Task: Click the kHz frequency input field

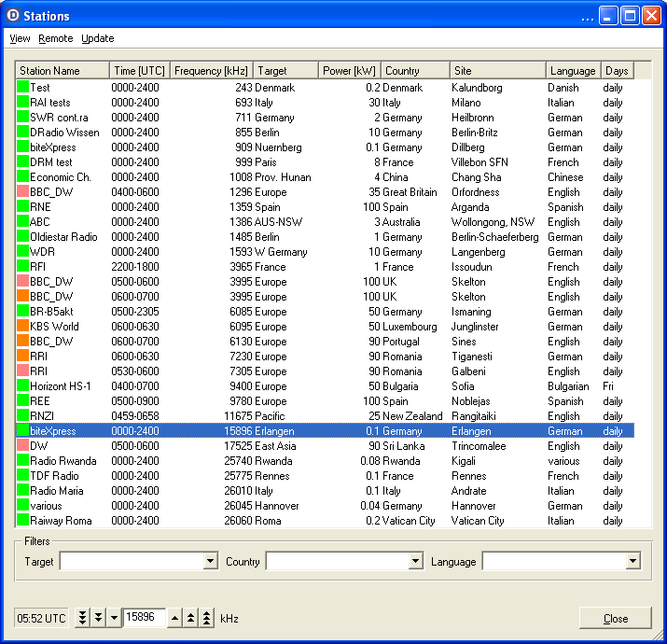Action: coord(145,618)
